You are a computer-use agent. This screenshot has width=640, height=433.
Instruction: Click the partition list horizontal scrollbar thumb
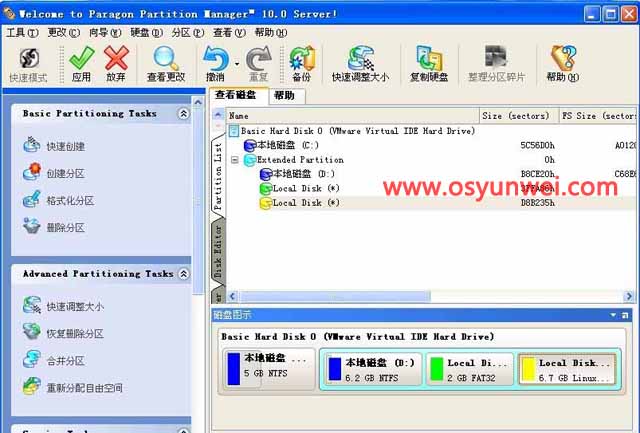[x=335, y=296]
